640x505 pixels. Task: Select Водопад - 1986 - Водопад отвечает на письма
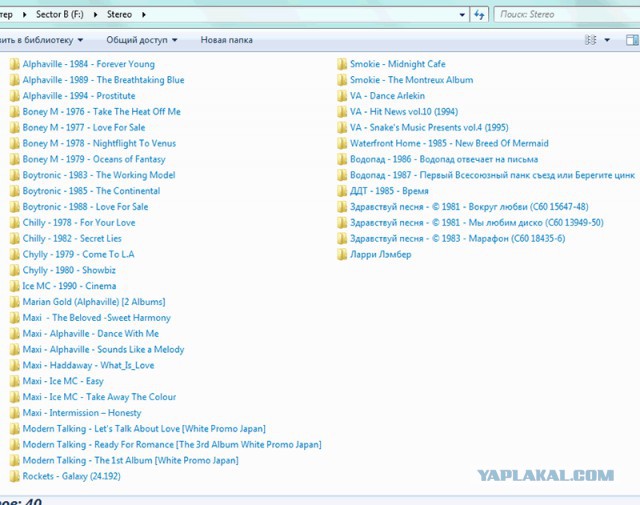pyautogui.click(x=444, y=159)
